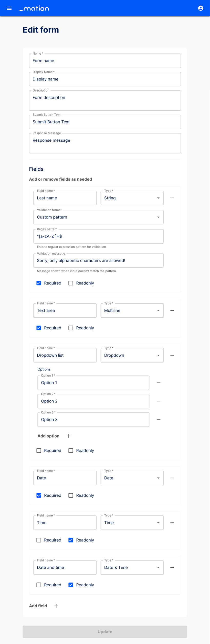Remove Option 3 from dropdown options
210x644 pixels.
159,420
